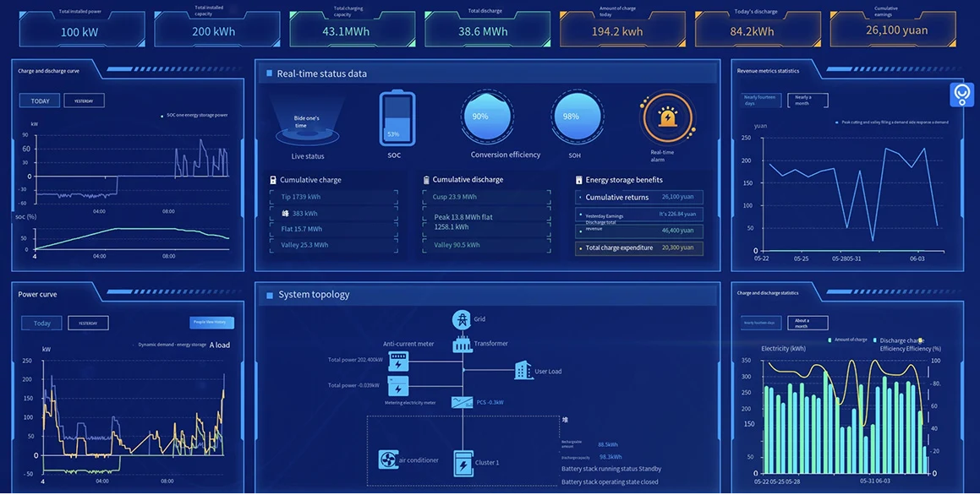Click Today's discharge 84.2kWh card
The image size is (980, 495).
(758, 29)
